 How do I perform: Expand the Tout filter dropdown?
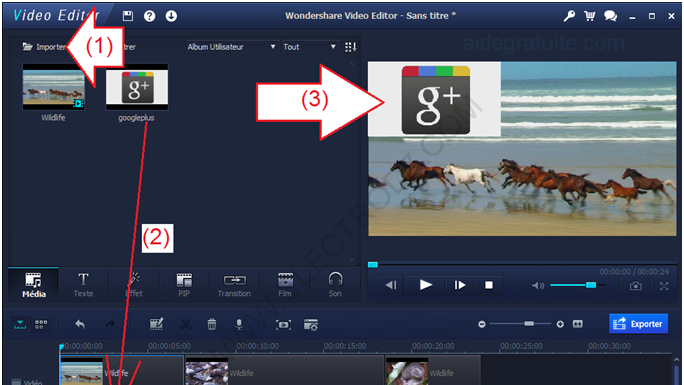[x=310, y=47]
